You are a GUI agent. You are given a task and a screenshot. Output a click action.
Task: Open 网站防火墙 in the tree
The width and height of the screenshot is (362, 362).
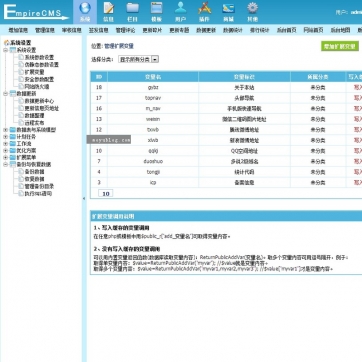coord(37,87)
